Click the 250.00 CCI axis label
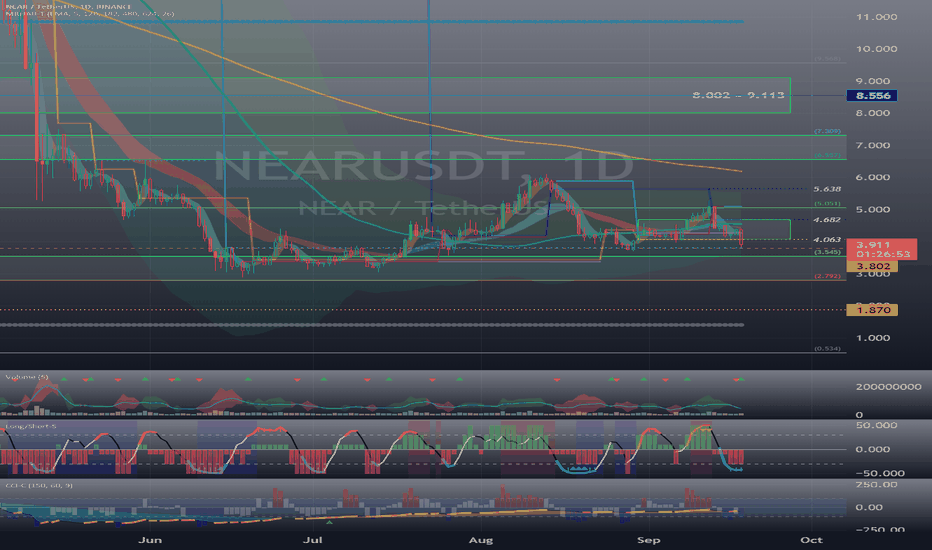 click(876, 485)
